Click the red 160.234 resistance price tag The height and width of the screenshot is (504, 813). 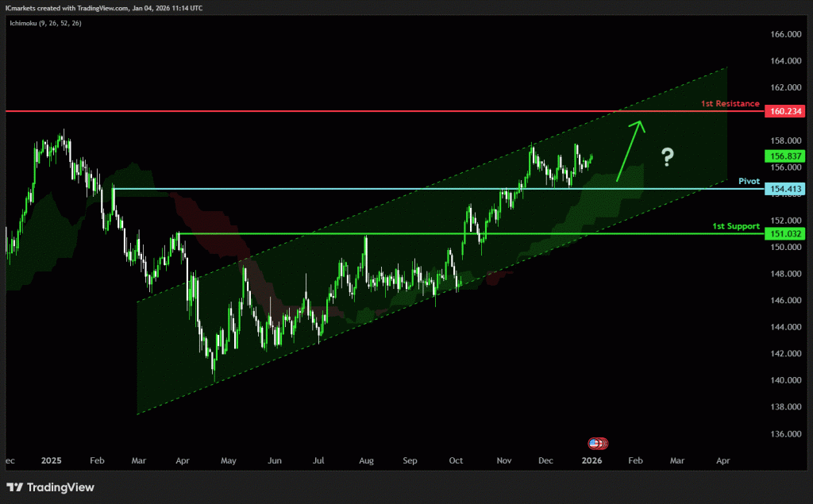click(784, 112)
